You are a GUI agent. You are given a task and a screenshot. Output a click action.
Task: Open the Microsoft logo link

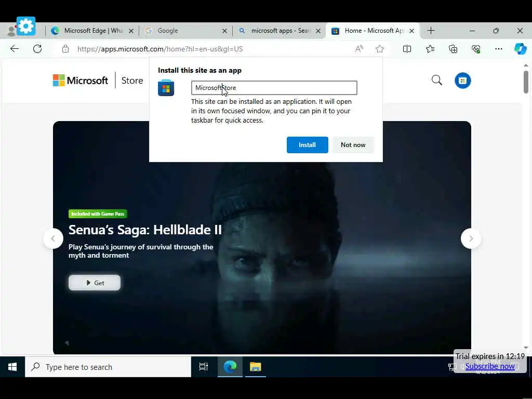click(x=81, y=81)
